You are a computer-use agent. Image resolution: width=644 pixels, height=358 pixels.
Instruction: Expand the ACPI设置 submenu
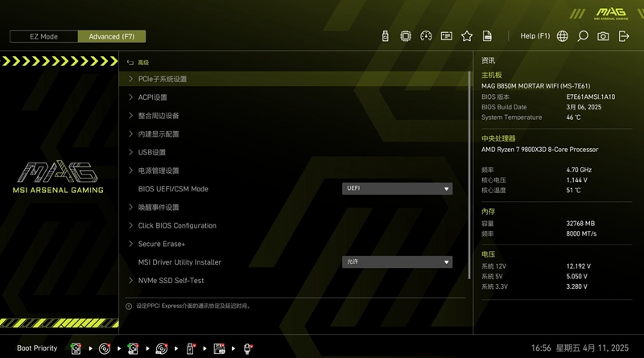coord(152,97)
